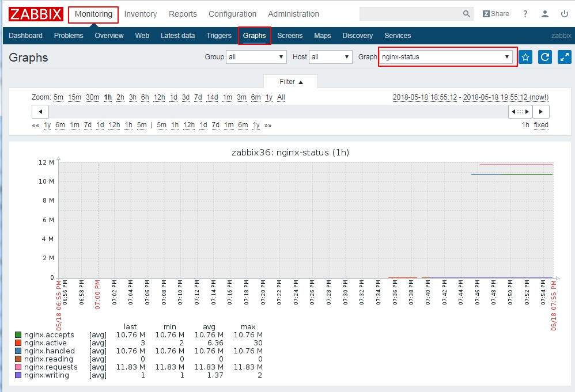
Task: Collapse the Filter panel
Action: coord(291,82)
